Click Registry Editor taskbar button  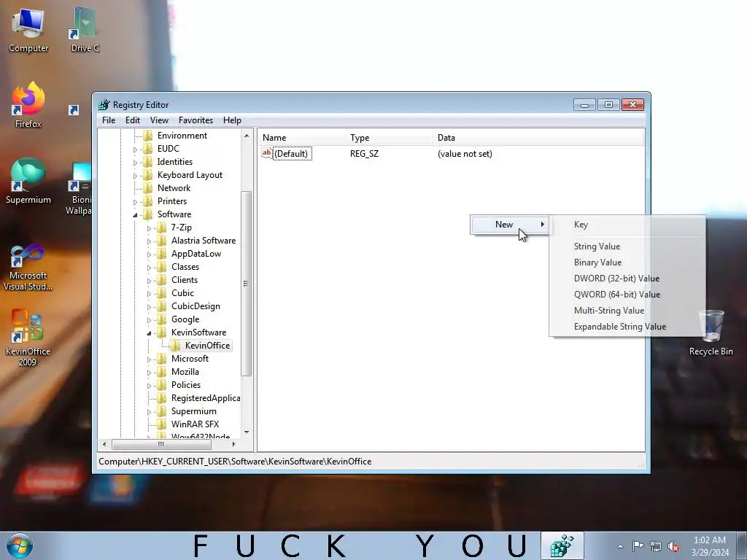pos(562,545)
